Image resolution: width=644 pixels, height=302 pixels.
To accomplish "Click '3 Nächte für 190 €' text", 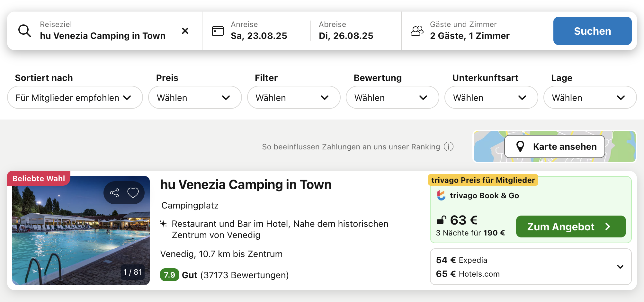I will pyautogui.click(x=470, y=233).
